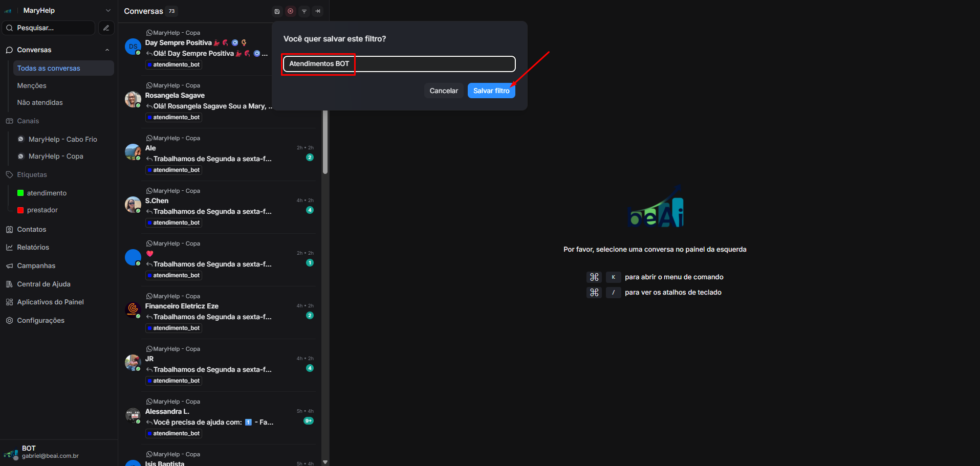Collapse the Conversas section chevron
Viewport: 980px width, 466px height.
(x=107, y=50)
